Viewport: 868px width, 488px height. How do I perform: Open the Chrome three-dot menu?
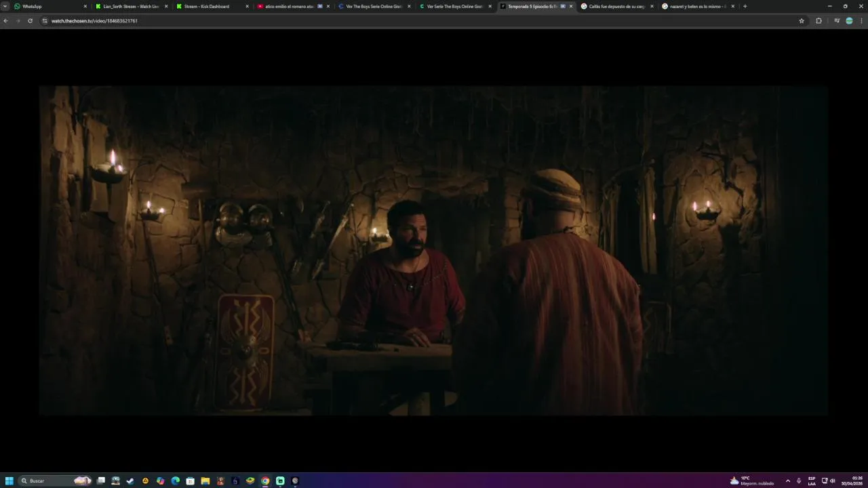[x=861, y=21]
